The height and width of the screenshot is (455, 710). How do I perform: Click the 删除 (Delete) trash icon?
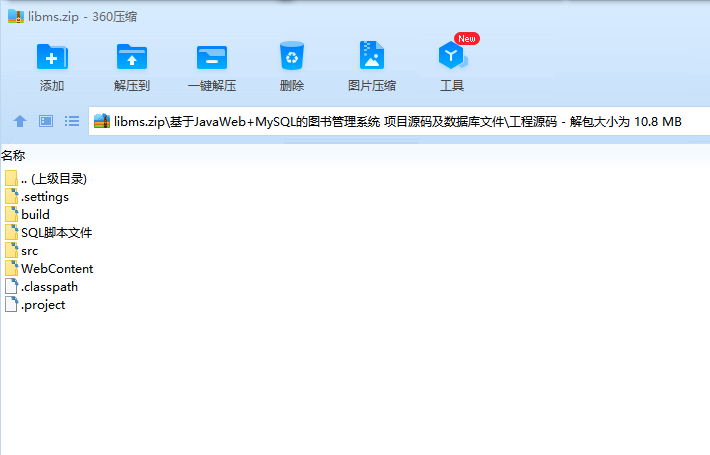[x=292, y=56]
